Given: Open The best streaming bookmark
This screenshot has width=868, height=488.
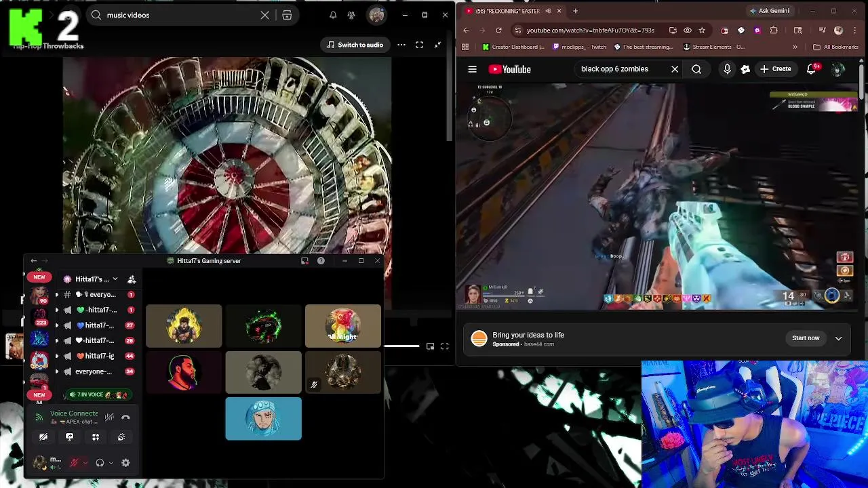Looking at the screenshot, I should 643,47.
